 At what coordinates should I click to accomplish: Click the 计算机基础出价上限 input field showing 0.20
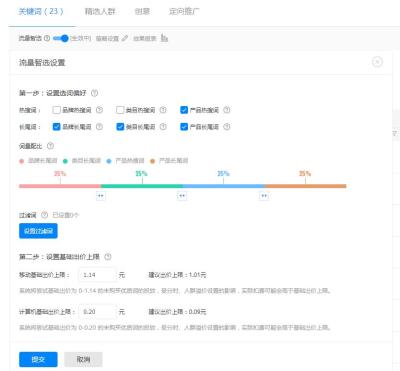98,312
